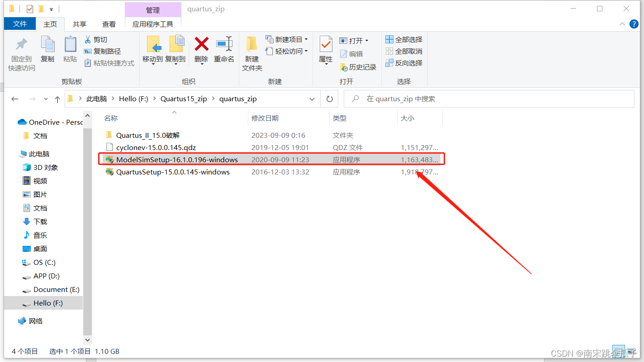The image size is (644, 362).
Task: Select 下载 (Downloads) in navigation pane
Action: (35, 221)
